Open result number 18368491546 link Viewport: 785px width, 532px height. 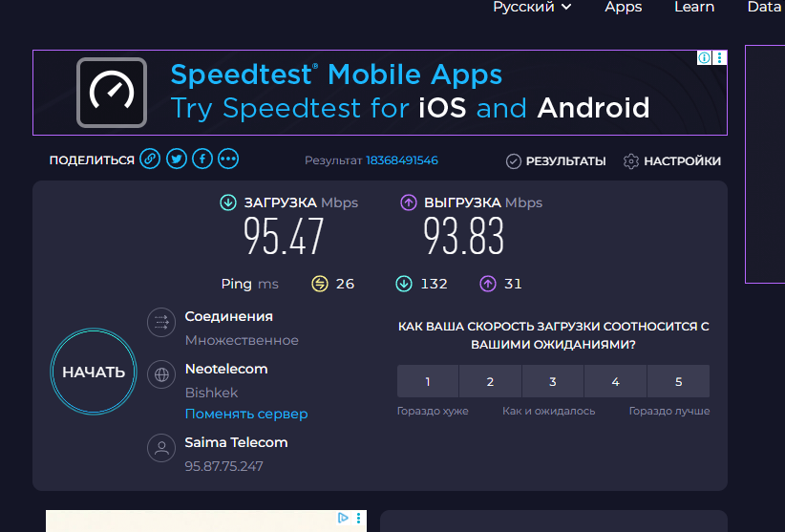(x=402, y=160)
